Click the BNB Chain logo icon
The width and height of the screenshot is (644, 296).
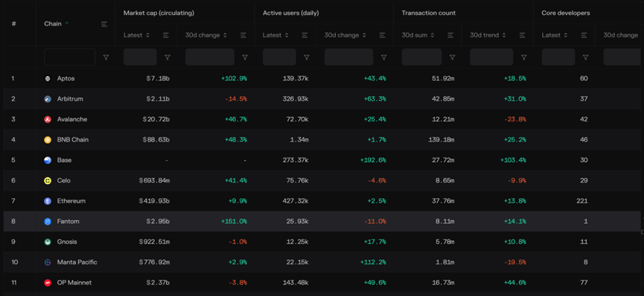48,139
